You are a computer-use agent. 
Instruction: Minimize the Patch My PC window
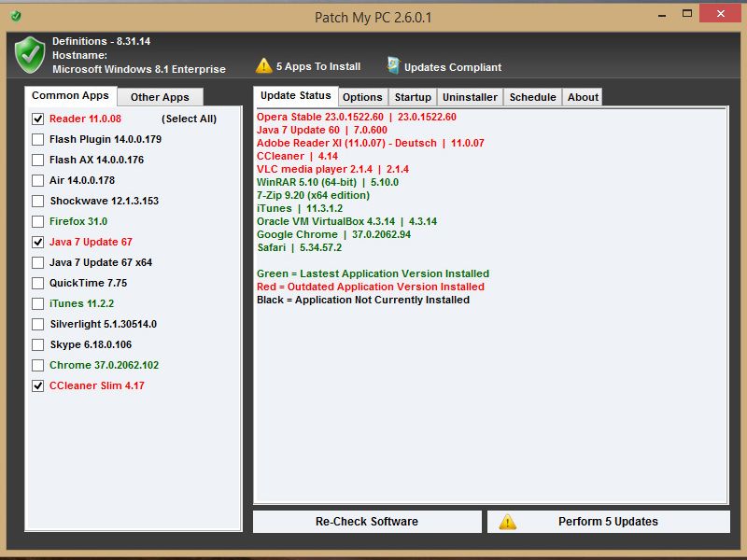(662, 15)
